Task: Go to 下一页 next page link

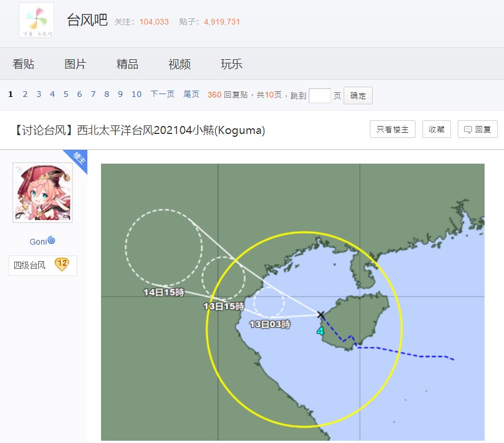Action: coord(163,95)
